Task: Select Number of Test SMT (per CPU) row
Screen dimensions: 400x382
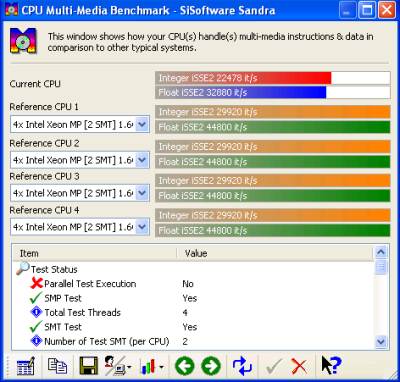Action: (x=193, y=341)
